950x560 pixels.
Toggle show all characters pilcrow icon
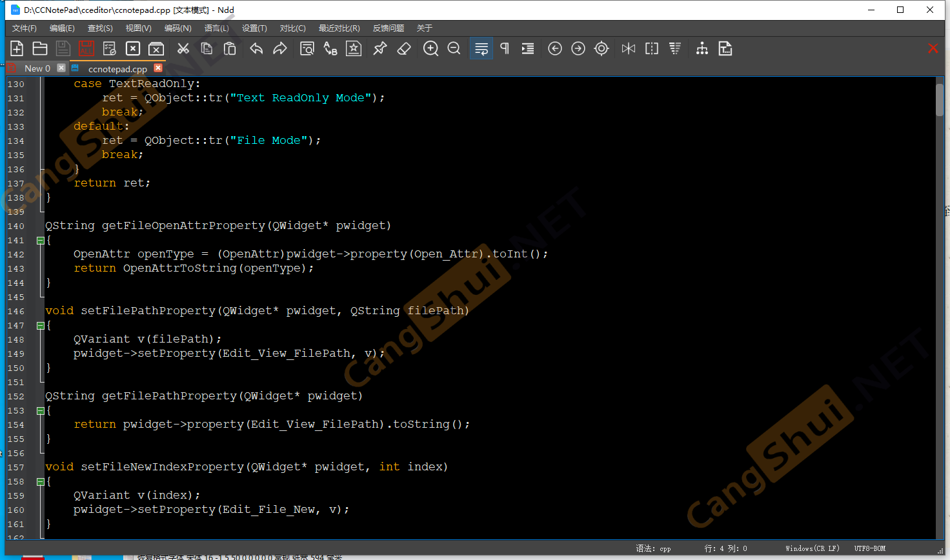505,48
